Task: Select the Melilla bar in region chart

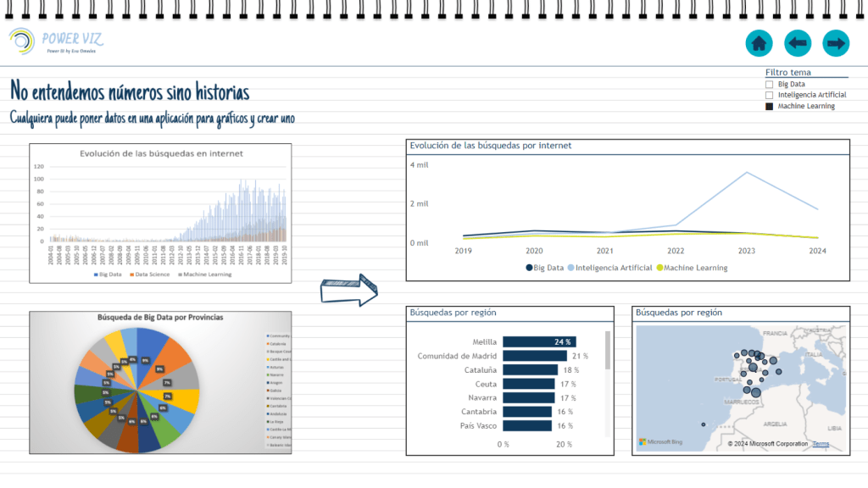Action: tap(539, 342)
